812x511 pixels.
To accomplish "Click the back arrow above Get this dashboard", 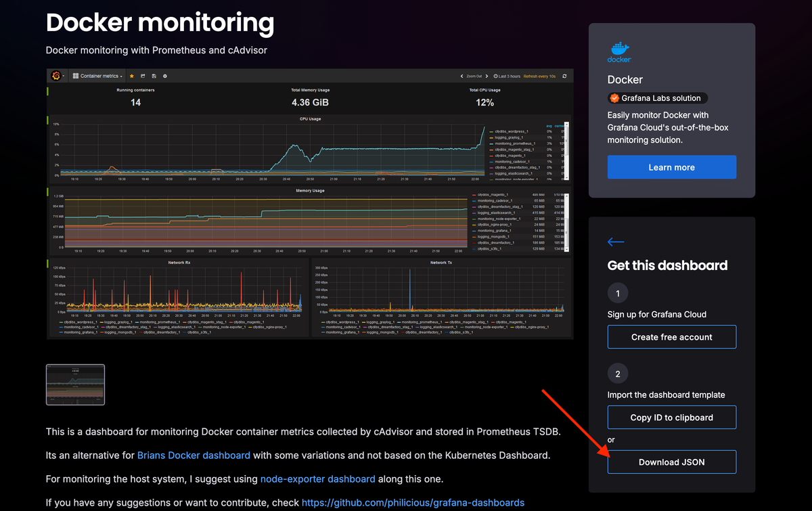I will pos(616,242).
